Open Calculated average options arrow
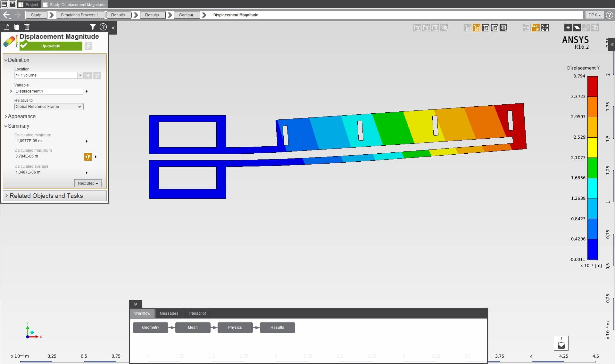The width and height of the screenshot is (615, 364). point(87,173)
